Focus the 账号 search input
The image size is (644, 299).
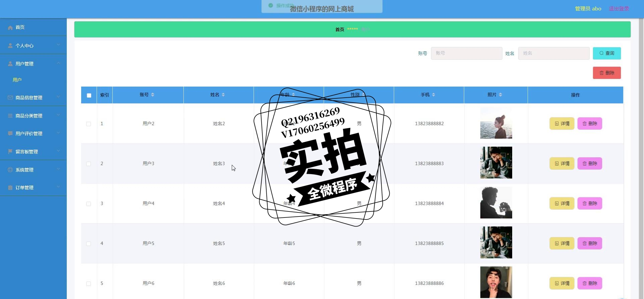tap(467, 53)
